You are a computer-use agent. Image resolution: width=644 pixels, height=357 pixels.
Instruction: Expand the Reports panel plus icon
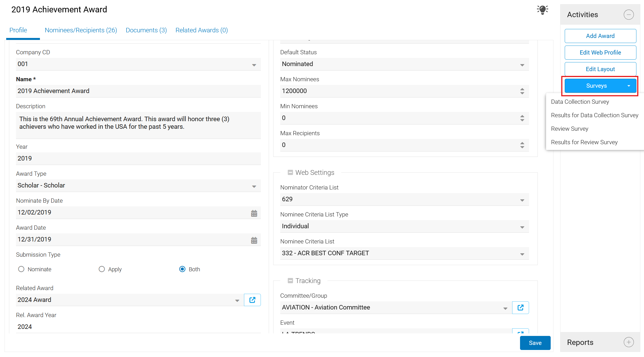click(629, 342)
